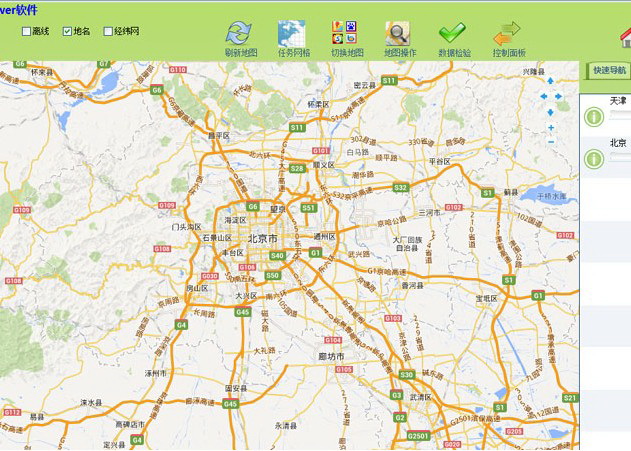Click the 切换地图 switch map icon
Screen dimensions: 631x451
344,33
